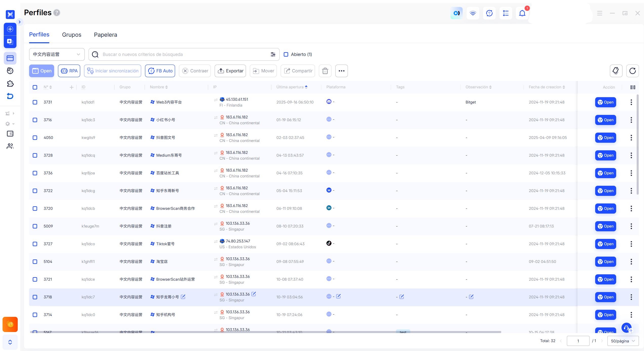Viewport: 644px width, 351px height.
Task: Open the team members sidebar icon
Action: pos(10,146)
